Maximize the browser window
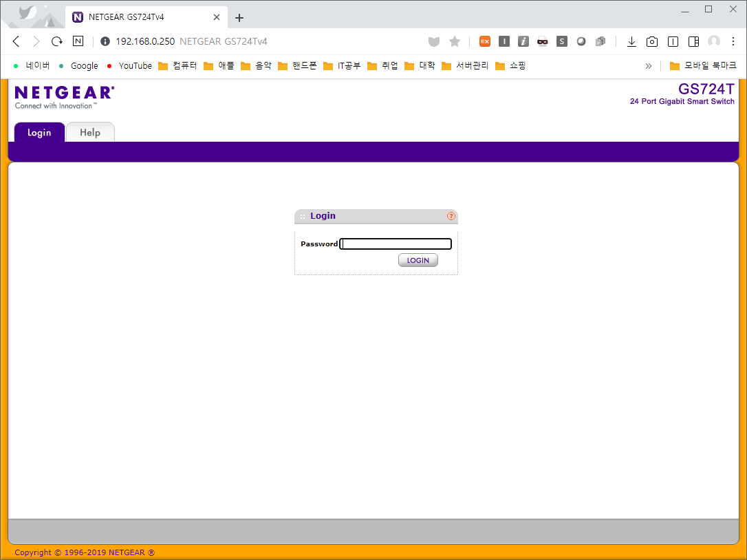 coord(708,10)
